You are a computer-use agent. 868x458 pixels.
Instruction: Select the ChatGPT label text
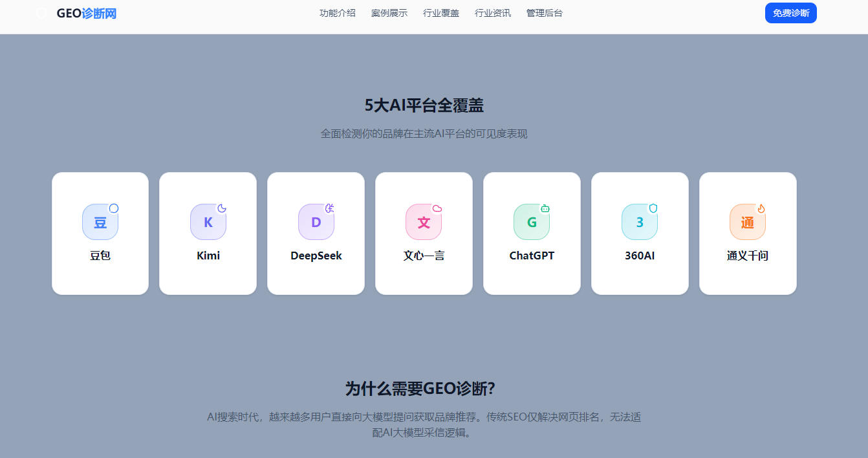pos(532,256)
